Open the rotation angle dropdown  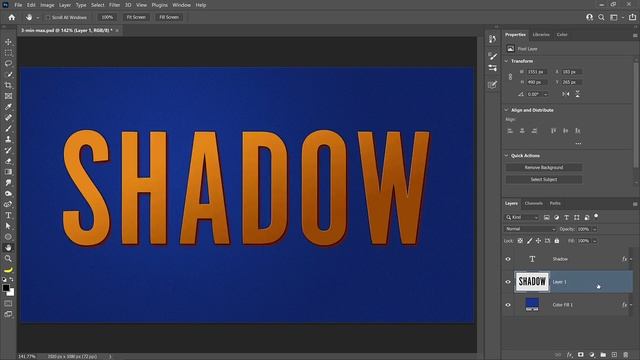(546, 94)
